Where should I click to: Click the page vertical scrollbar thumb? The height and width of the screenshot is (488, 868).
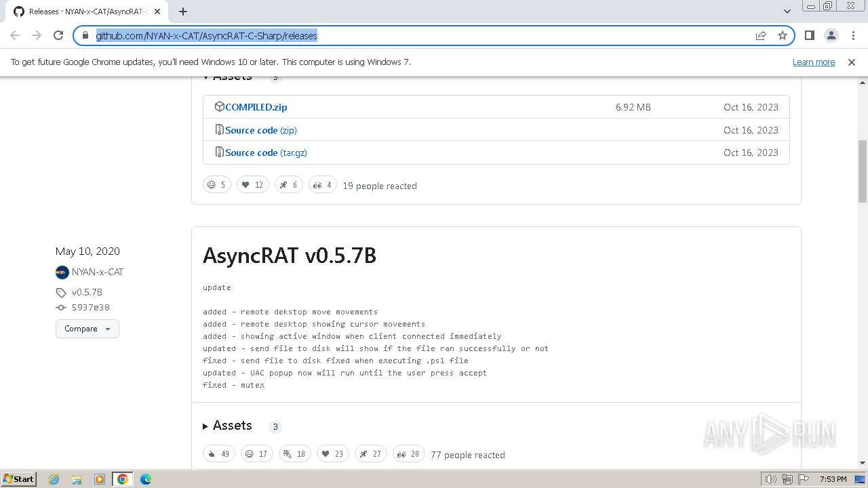pyautogui.click(x=863, y=171)
